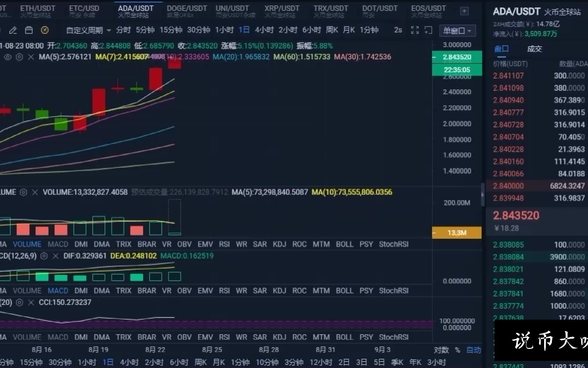
Task: Open the 成交 trades tab
Action: click(534, 49)
